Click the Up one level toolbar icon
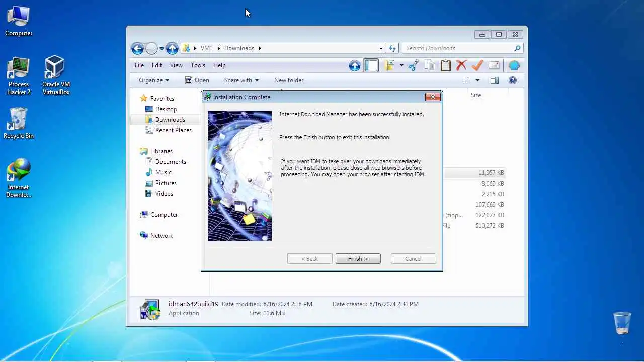 pyautogui.click(x=355, y=65)
